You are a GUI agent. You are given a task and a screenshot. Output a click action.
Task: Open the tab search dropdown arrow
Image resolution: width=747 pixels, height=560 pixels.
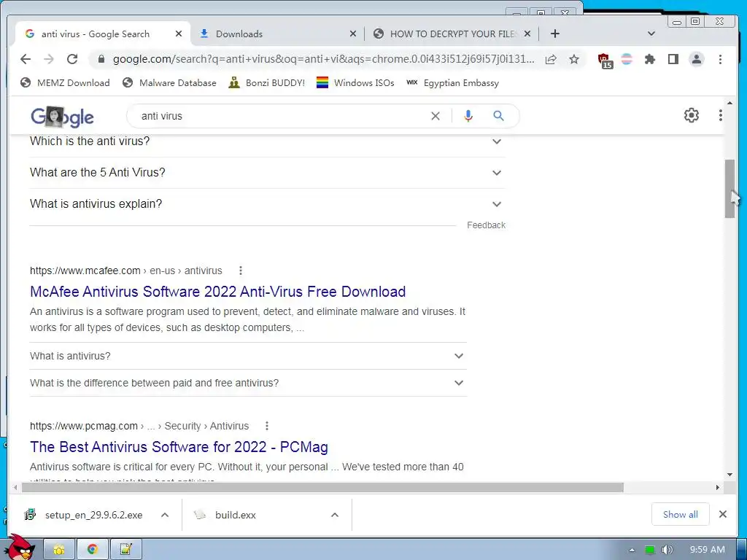[x=651, y=34]
